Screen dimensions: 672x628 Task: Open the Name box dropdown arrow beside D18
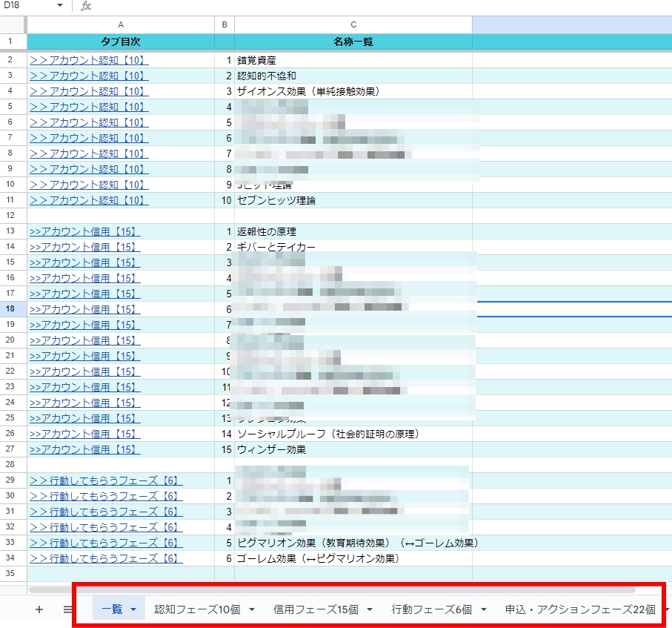(x=60, y=6)
